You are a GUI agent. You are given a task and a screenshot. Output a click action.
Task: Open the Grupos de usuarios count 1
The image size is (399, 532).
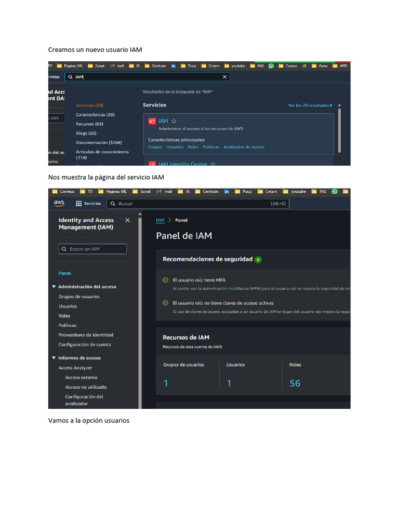(166, 383)
